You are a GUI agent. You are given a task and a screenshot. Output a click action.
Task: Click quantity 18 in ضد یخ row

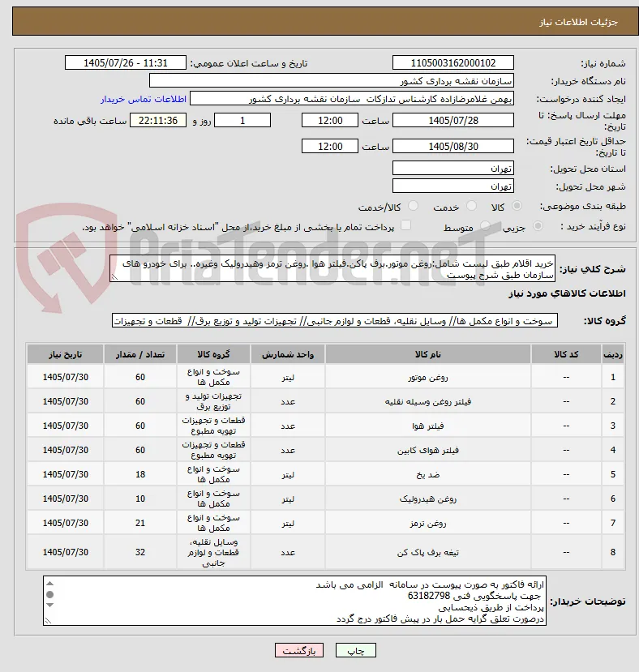(x=140, y=474)
